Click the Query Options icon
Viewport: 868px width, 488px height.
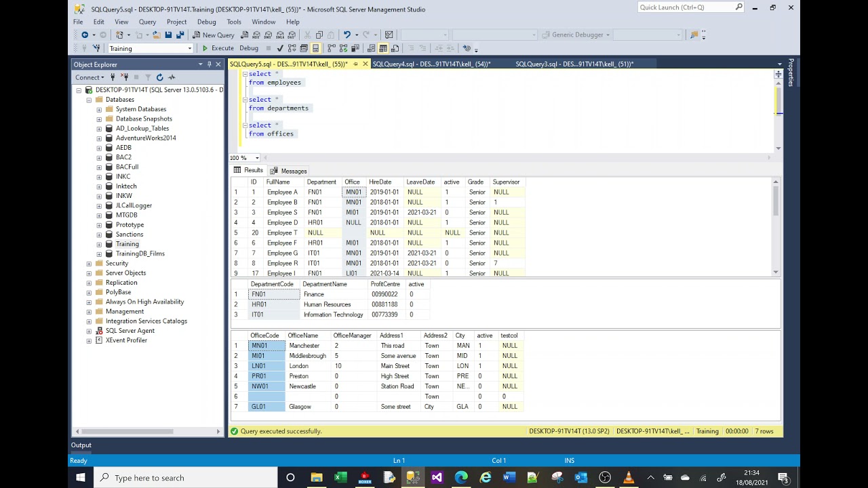[303, 48]
